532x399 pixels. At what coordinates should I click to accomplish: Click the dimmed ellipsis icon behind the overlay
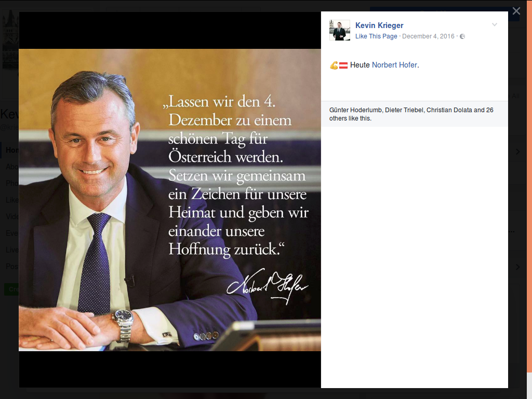[x=512, y=232]
